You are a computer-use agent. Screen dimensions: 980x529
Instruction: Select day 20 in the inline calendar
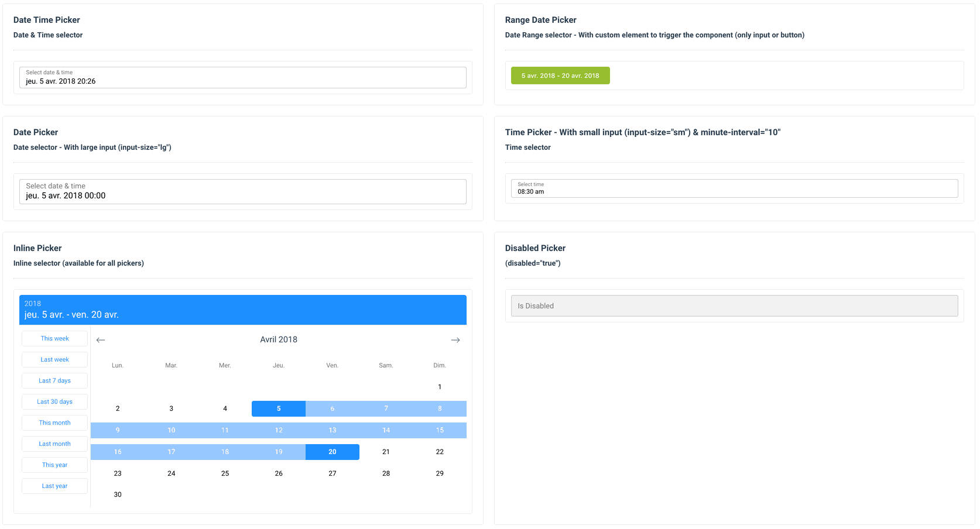pos(332,451)
